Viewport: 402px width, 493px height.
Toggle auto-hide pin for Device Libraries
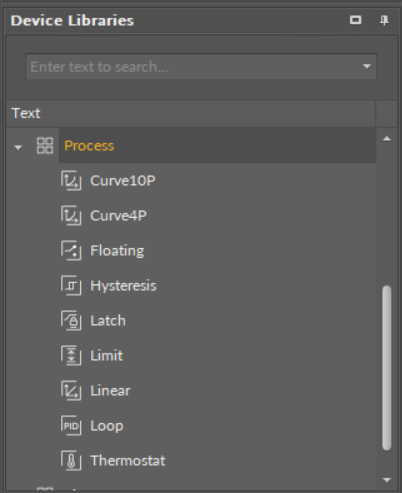(x=384, y=20)
